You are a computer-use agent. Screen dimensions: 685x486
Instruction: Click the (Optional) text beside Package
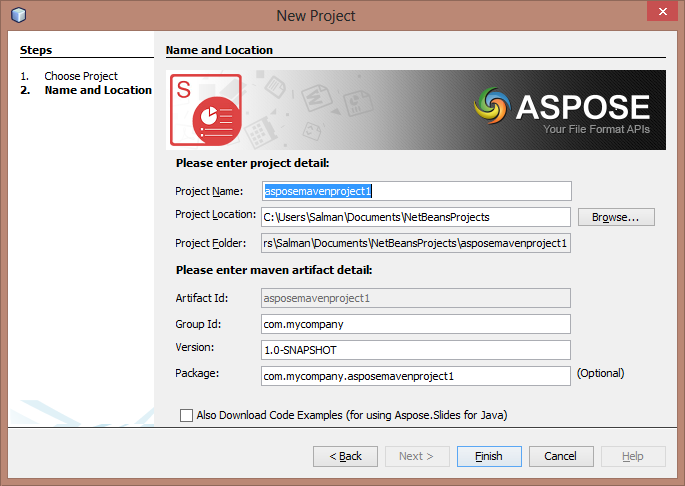[600, 373]
